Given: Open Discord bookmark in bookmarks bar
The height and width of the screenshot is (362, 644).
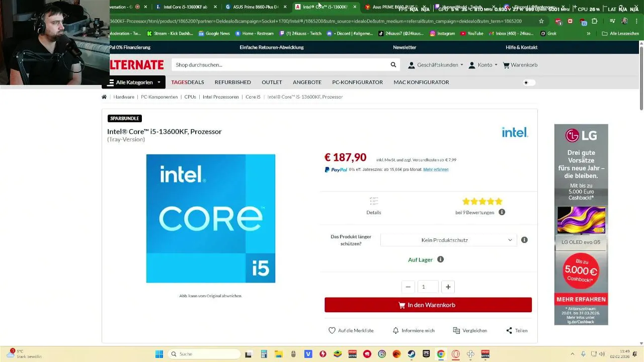Looking at the screenshot, I should tap(350, 34).
